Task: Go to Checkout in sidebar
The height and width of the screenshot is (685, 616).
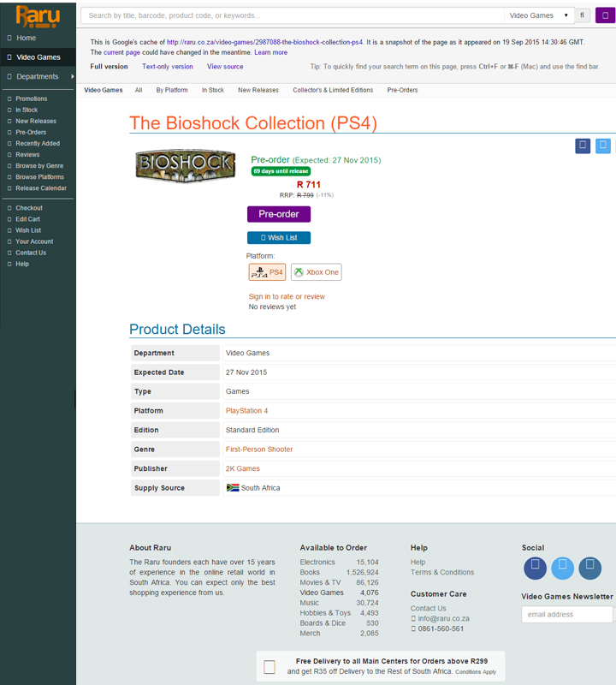Action: [29, 208]
